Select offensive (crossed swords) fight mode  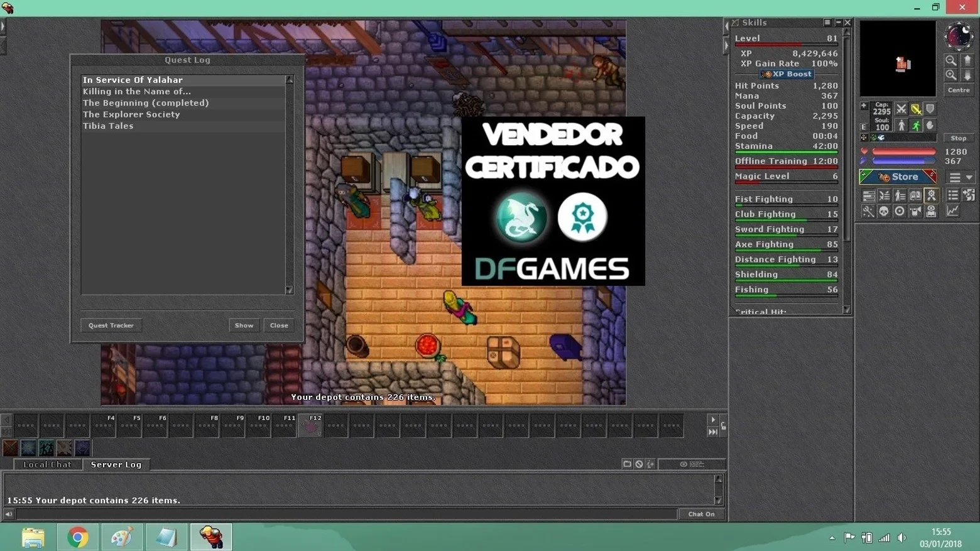(901, 109)
